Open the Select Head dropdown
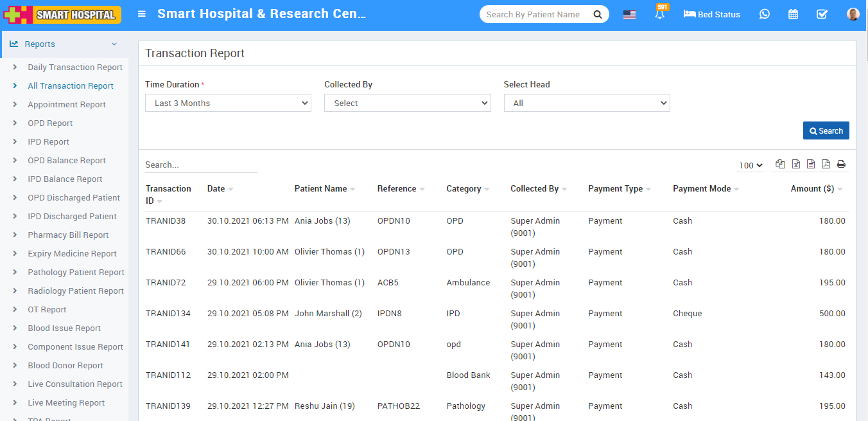This screenshot has width=868, height=421. (586, 102)
